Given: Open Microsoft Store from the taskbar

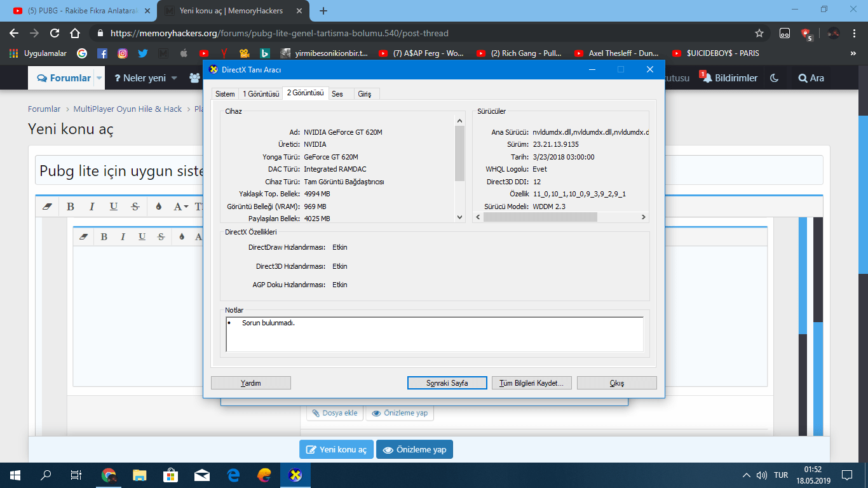Looking at the screenshot, I should tap(171, 475).
